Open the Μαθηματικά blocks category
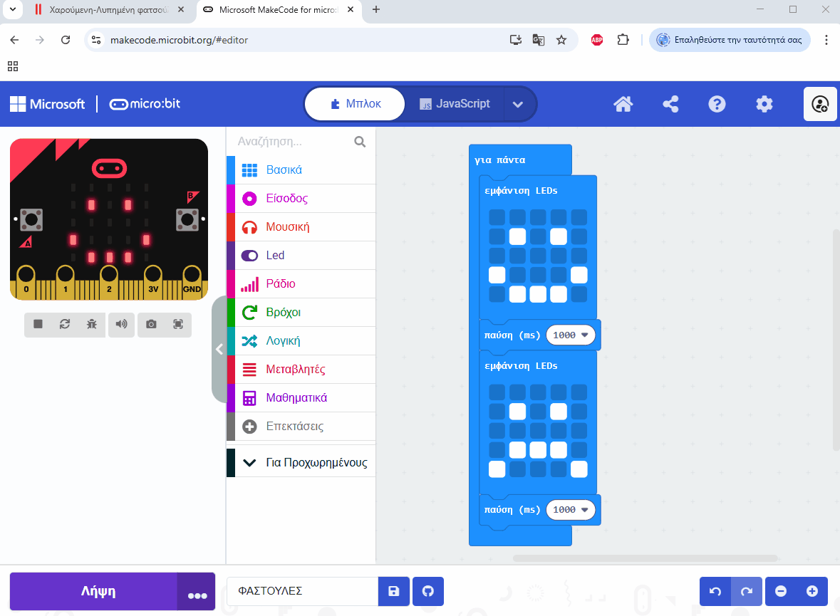The height and width of the screenshot is (616, 840). 296,397
